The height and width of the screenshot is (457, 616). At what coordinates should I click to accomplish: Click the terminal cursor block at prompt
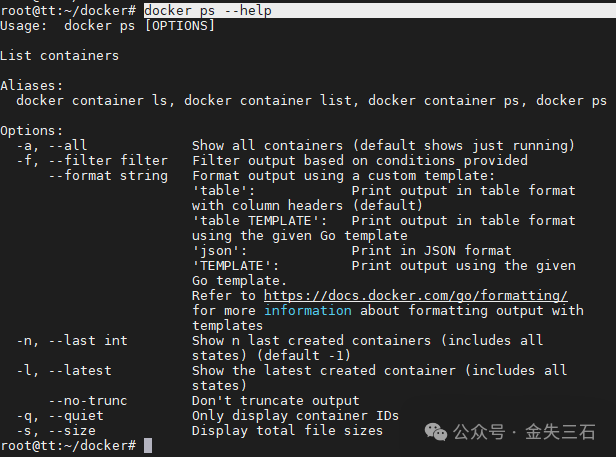pos(148,446)
